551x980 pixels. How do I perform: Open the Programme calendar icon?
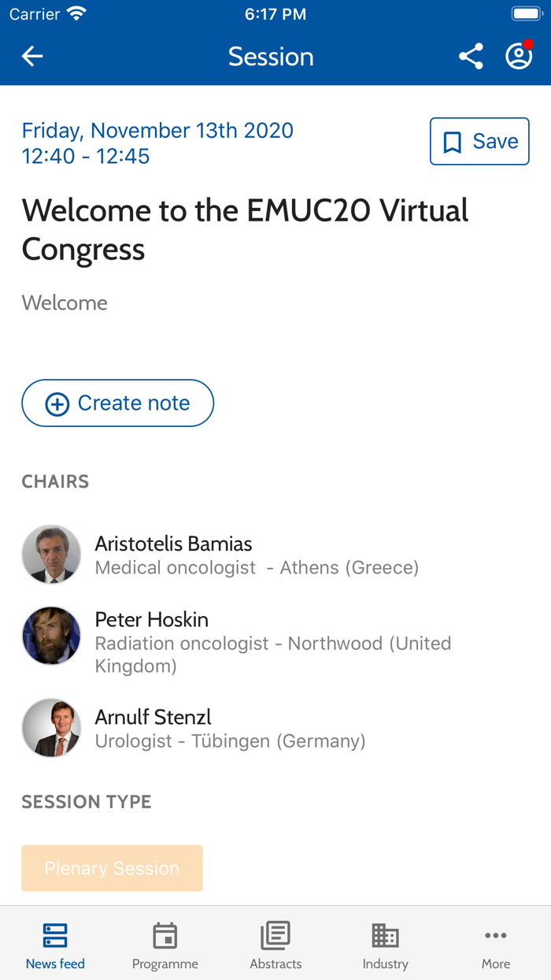pos(165,935)
